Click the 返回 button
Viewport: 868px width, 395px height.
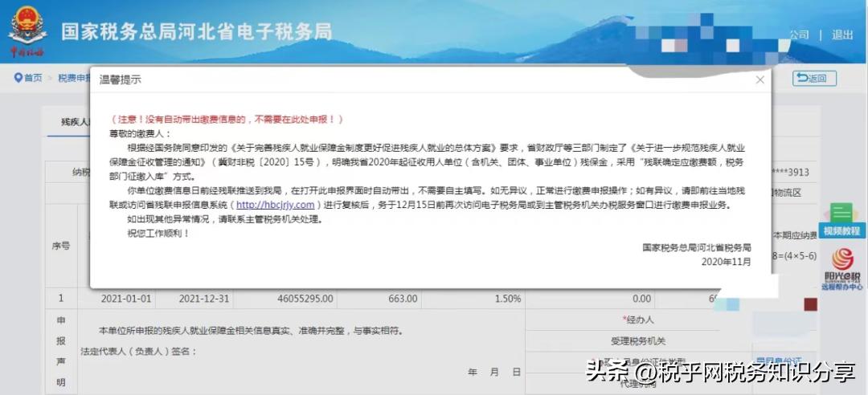814,79
